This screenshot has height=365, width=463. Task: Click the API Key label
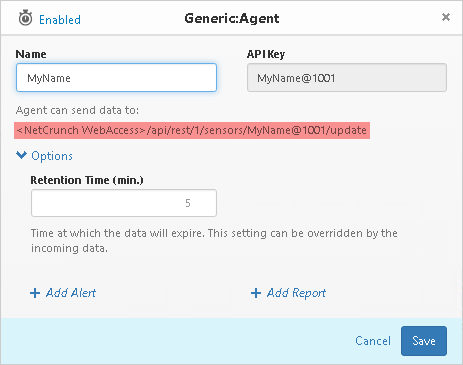[x=266, y=54]
